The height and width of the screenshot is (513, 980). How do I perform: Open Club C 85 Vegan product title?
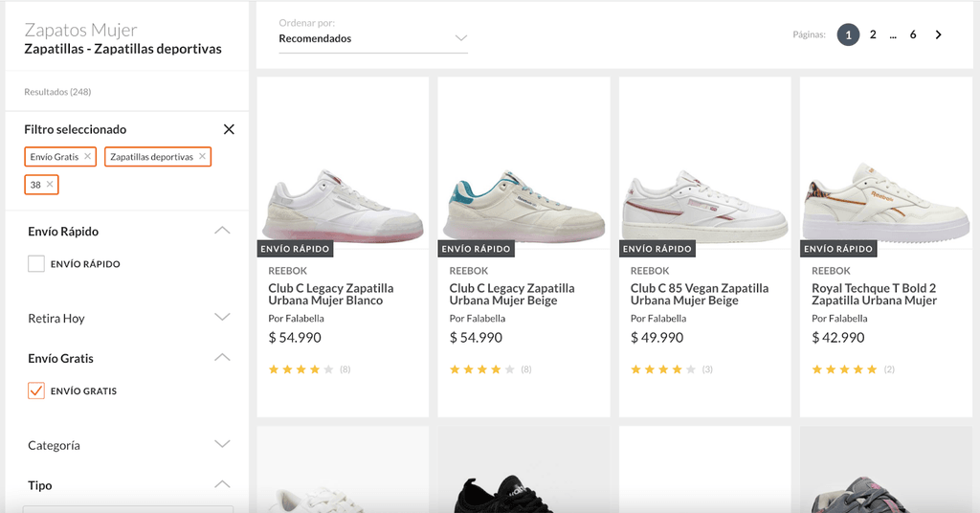(x=699, y=294)
